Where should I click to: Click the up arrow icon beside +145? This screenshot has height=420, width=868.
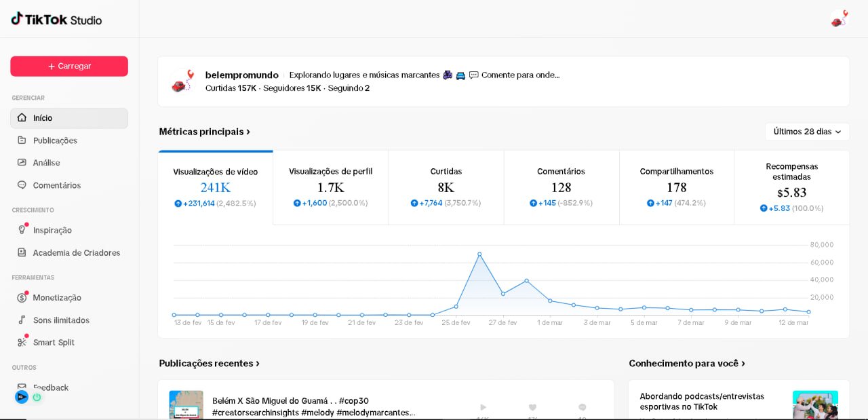[x=534, y=203]
